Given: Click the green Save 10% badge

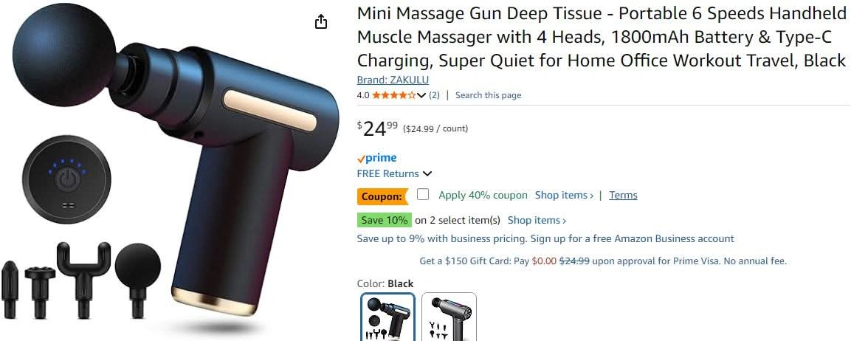Looking at the screenshot, I should [x=384, y=220].
